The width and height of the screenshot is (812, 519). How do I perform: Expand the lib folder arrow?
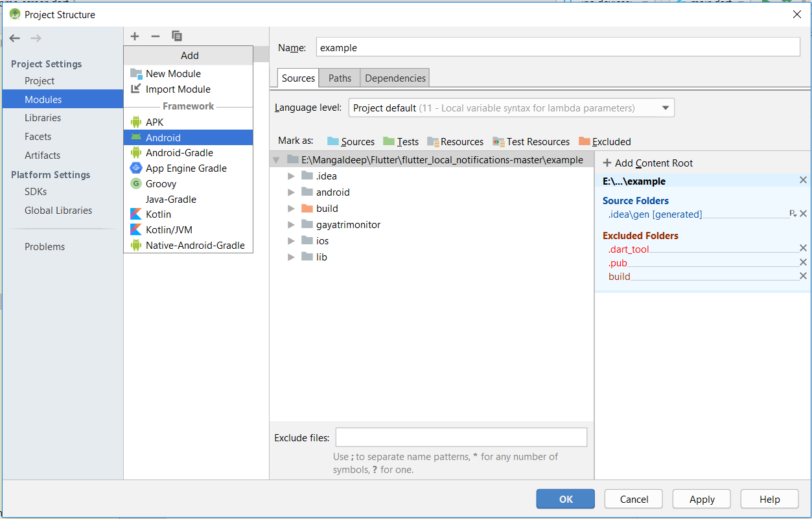coord(291,257)
